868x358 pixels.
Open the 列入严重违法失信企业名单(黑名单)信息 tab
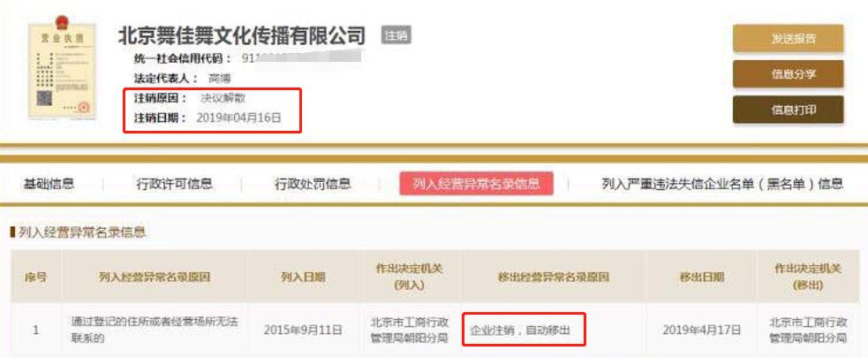click(722, 184)
